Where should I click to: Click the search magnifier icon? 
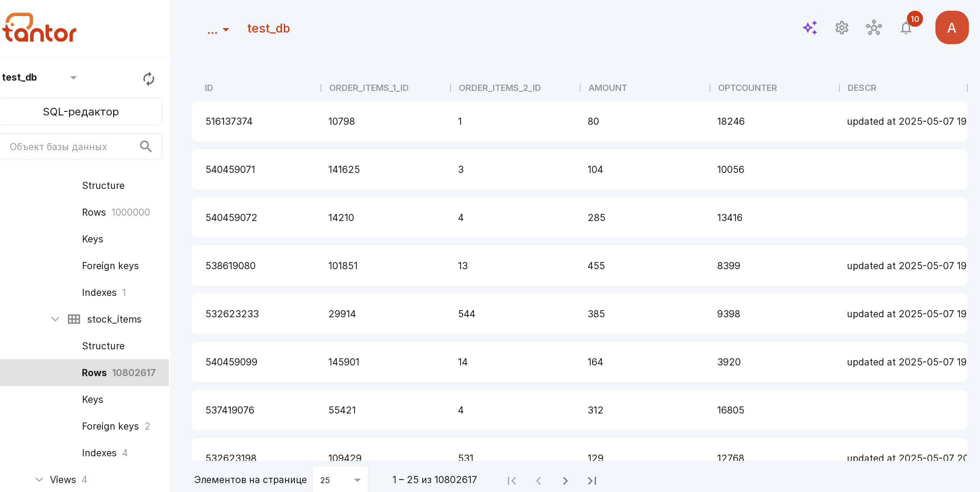pos(146,147)
